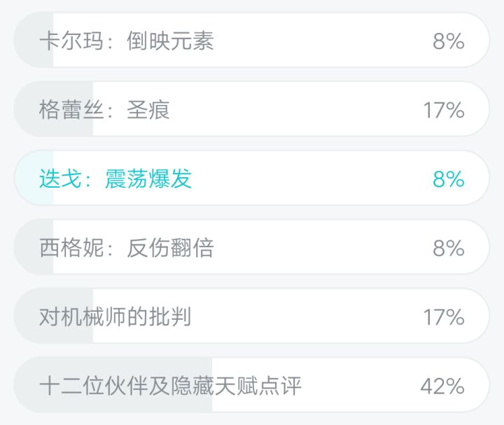504x425 pixels.
Task: Click the 8% beside 西格妮：反伤翻倍
Action: click(449, 248)
